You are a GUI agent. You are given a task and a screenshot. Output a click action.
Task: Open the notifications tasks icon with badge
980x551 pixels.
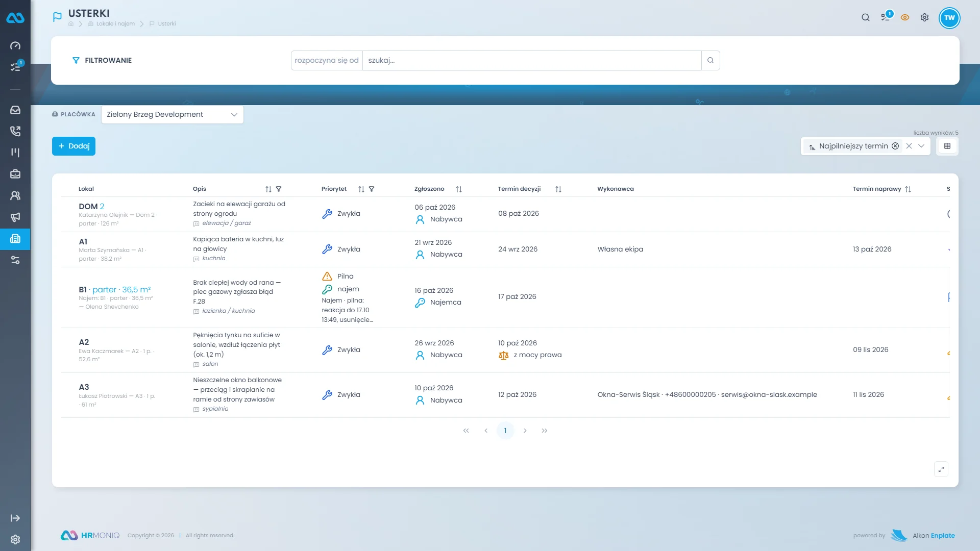tap(886, 17)
